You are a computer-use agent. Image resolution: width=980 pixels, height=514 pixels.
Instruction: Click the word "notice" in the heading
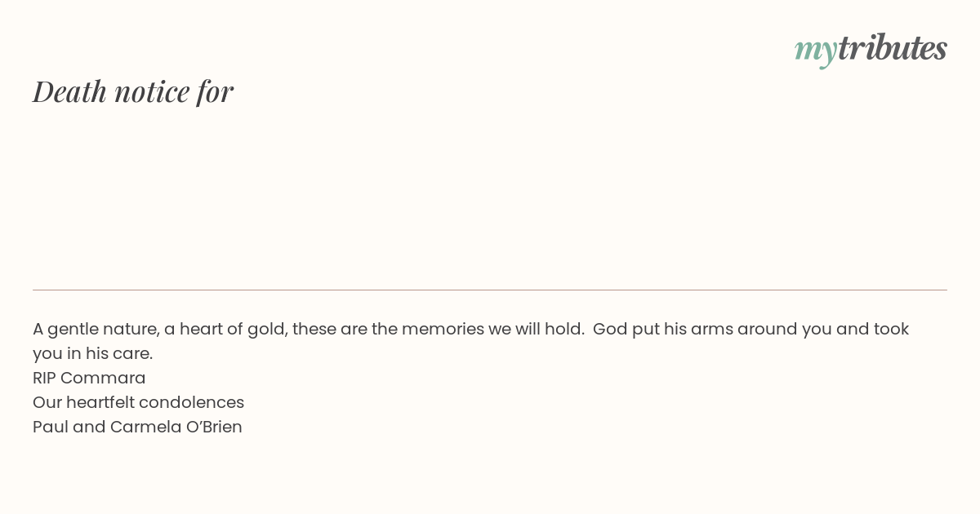click(152, 91)
